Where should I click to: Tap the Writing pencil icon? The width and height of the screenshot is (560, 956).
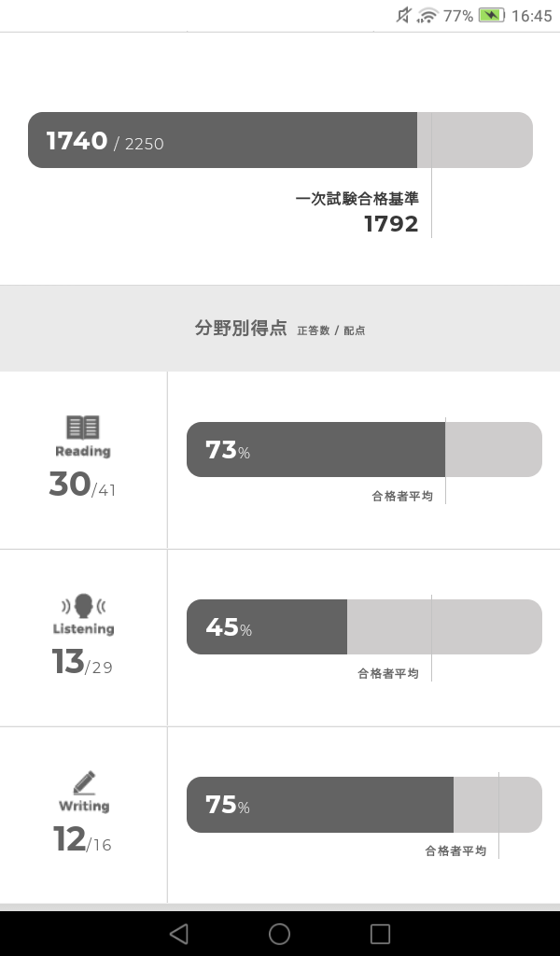click(x=84, y=782)
